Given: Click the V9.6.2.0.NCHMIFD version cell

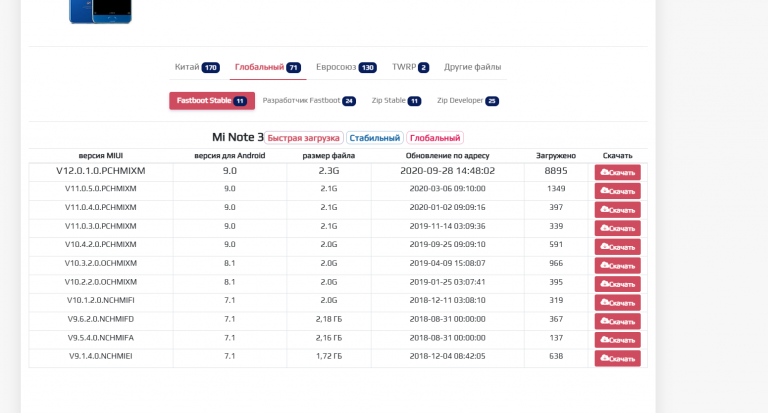Looking at the screenshot, I should [101, 319].
